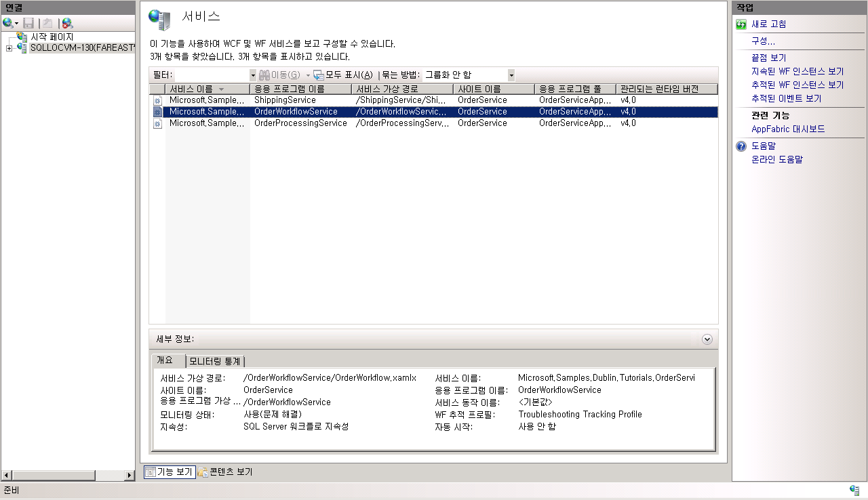Sort by 관리되는 런타임 버전 column header
The image size is (868, 500).
click(667, 89)
